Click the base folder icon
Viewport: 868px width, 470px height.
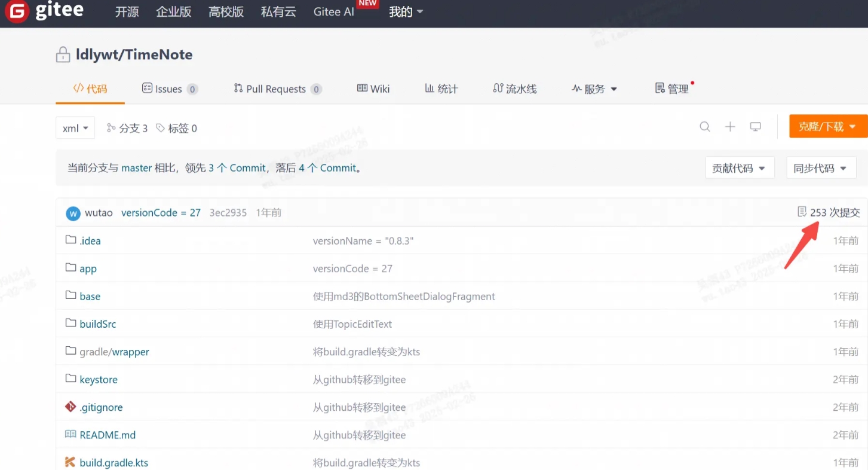point(70,295)
